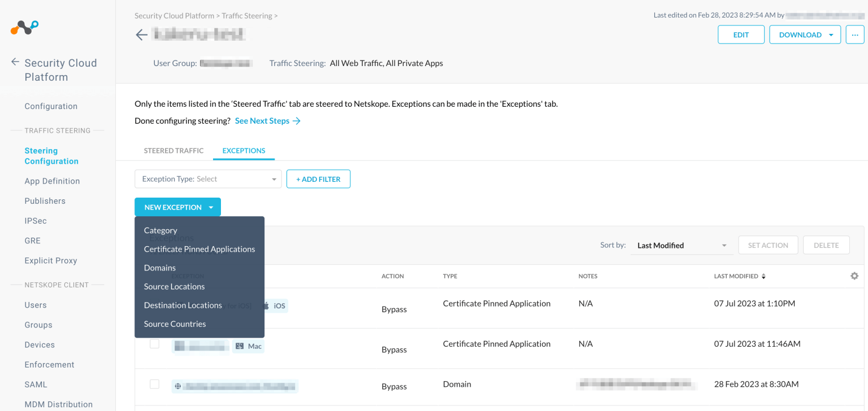Select the checkbox on the Domain exception row
This screenshot has width=868, height=411.
154,384
